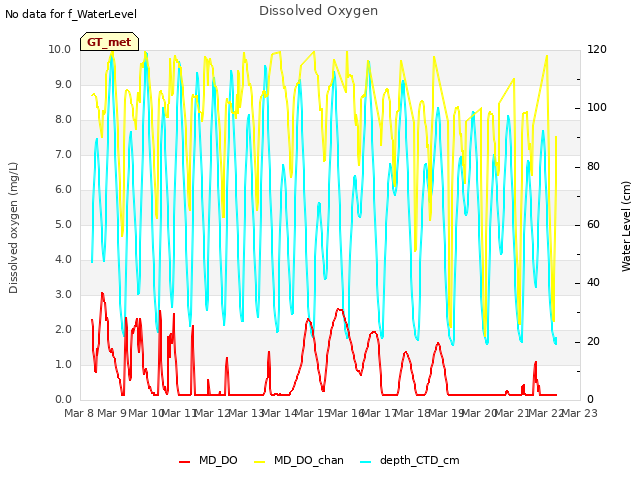
Task: Click the MD_DO_chan legend label
Action: point(309,461)
